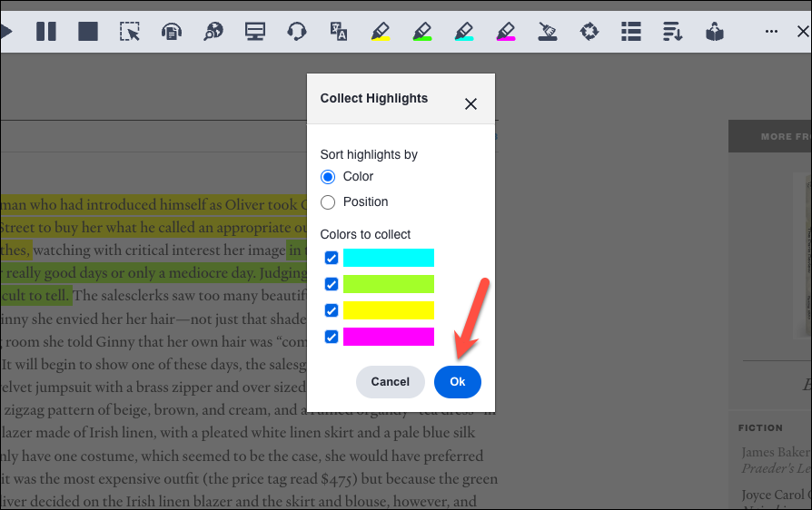Confirm with the Ok button
This screenshot has width=812, height=510.
point(457,382)
